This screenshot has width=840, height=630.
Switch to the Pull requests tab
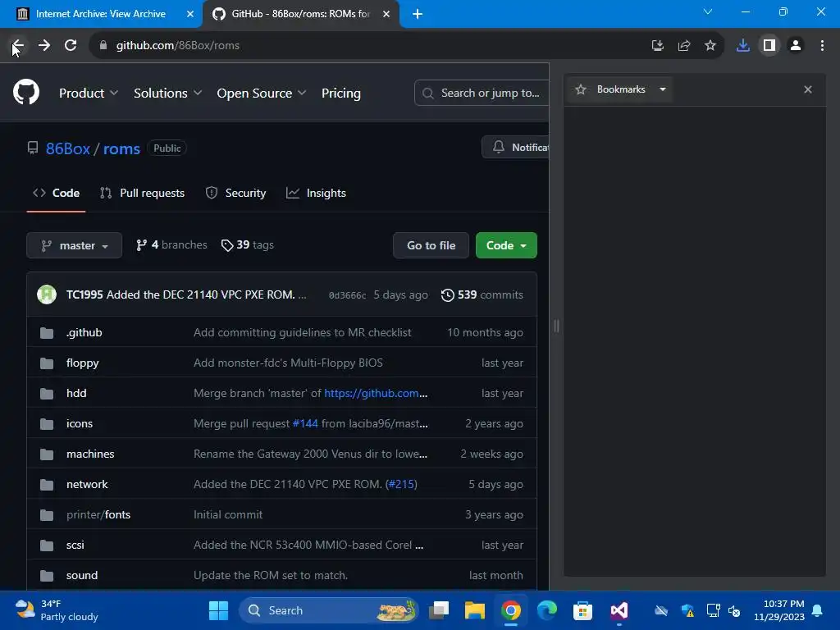pyautogui.click(x=143, y=193)
